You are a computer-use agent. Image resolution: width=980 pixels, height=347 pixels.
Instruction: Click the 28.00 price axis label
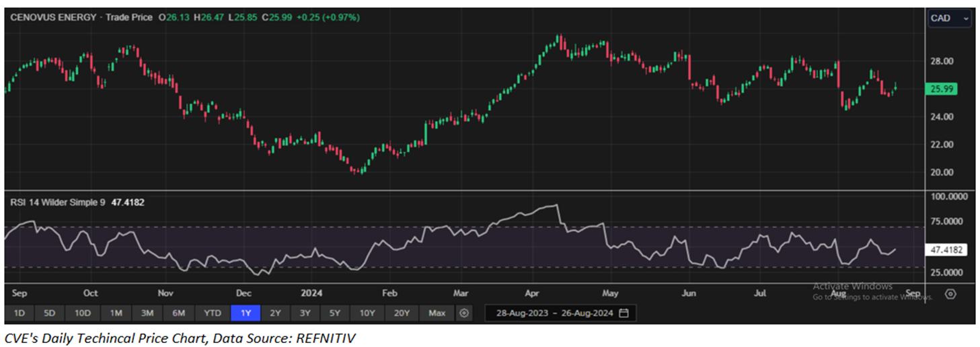942,61
